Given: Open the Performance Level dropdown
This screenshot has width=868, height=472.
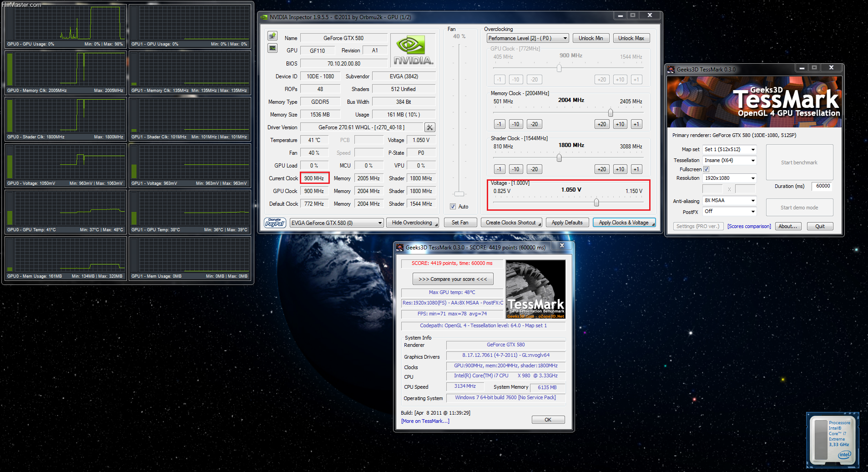Looking at the screenshot, I should (x=528, y=38).
